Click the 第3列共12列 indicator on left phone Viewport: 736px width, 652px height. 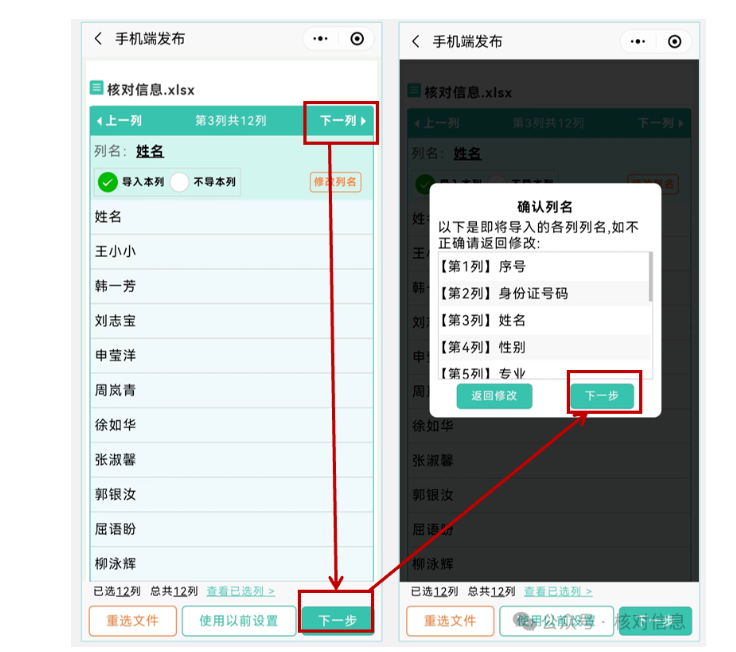(x=231, y=121)
